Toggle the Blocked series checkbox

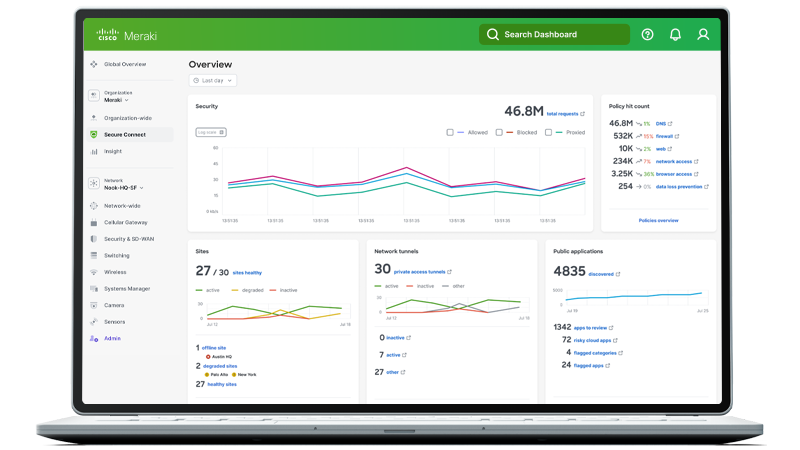[x=499, y=132]
